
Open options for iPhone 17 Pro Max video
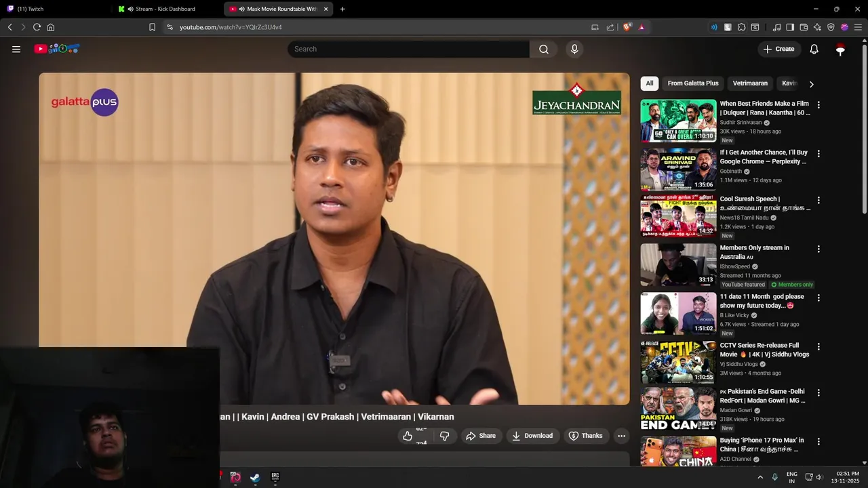click(818, 441)
